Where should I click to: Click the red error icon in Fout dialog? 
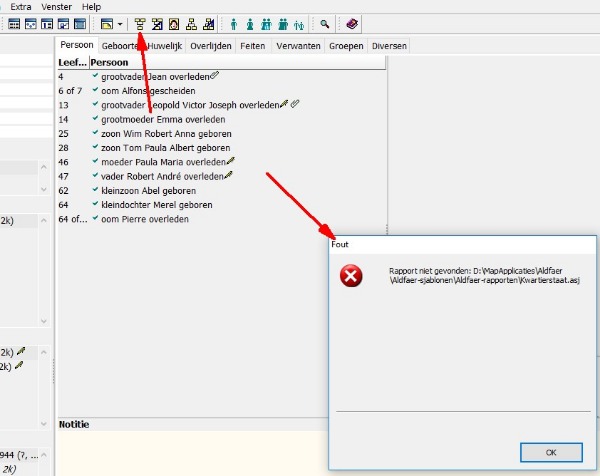pyautogui.click(x=352, y=276)
